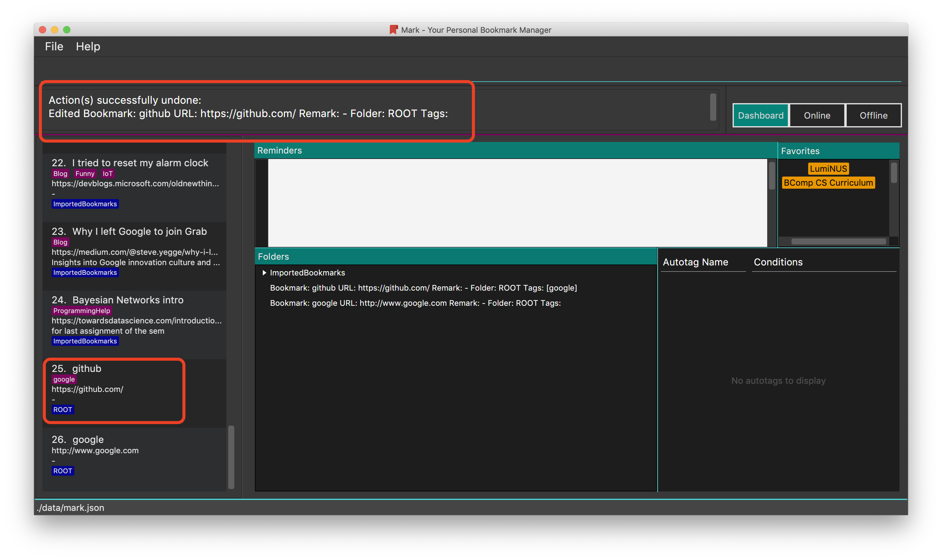Switch to the Online tab
The width and height of the screenshot is (942, 560).
point(817,115)
